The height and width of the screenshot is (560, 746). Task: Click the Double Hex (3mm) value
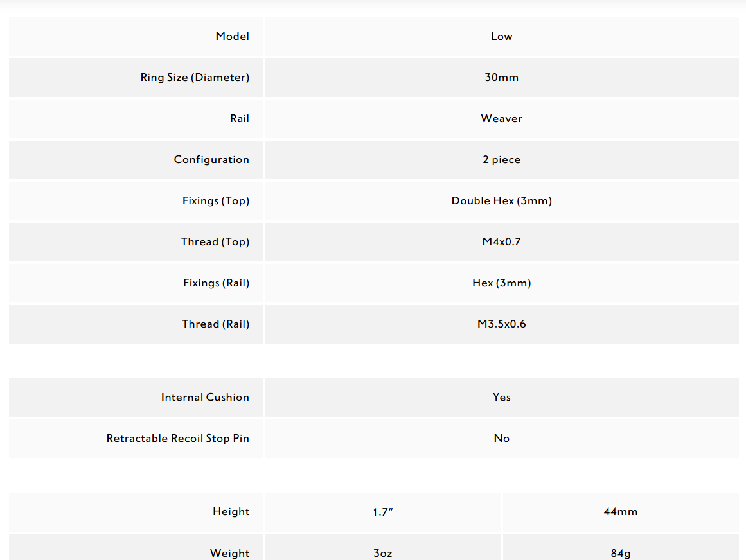point(501,201)
